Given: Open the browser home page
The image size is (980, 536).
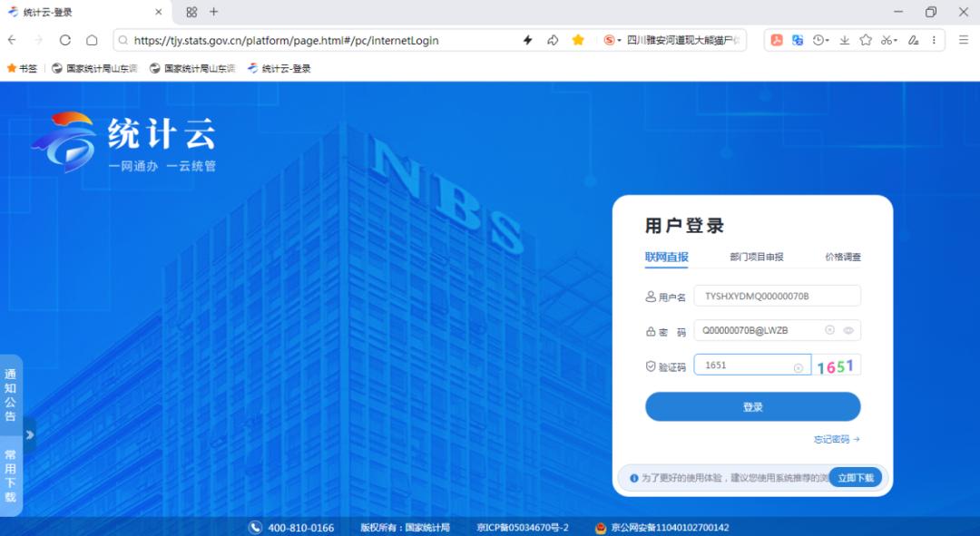Looking at the screenshot, I should click(92, 40).
